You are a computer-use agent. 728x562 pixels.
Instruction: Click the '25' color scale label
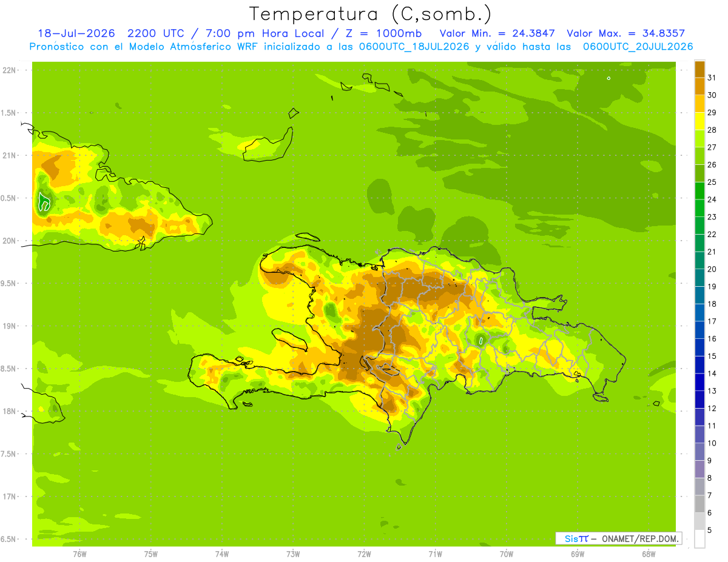pyautogui.click(x=712, y=182)
